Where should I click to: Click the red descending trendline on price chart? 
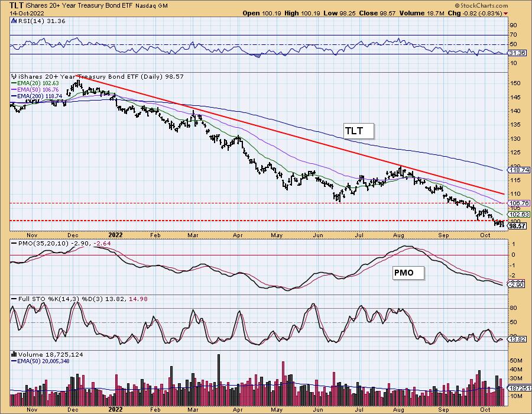click(x=291, y=135)
